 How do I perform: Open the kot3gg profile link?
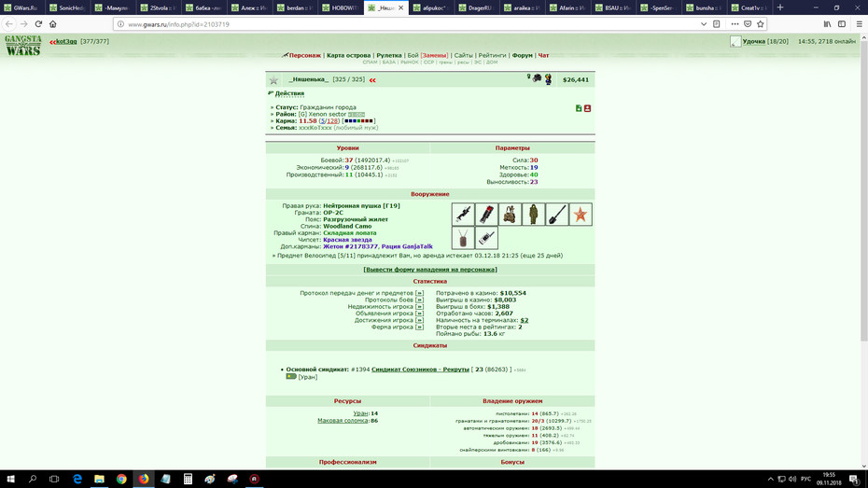point(66,41)
